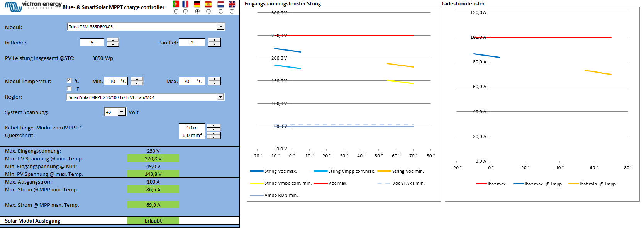Screen dimensions: 644x228
Task: Click the Ibat max. legend entry
Action: [x=491, y=184]
